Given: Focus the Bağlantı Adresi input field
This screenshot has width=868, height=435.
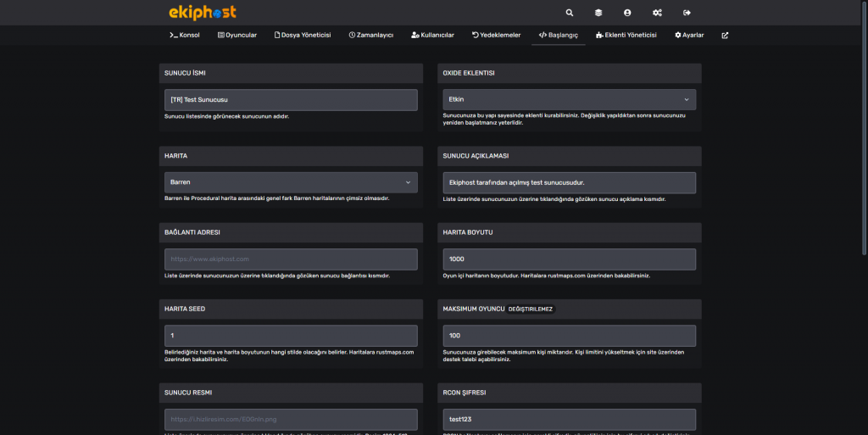Looking at the screenshot, I should pos(291,259).
